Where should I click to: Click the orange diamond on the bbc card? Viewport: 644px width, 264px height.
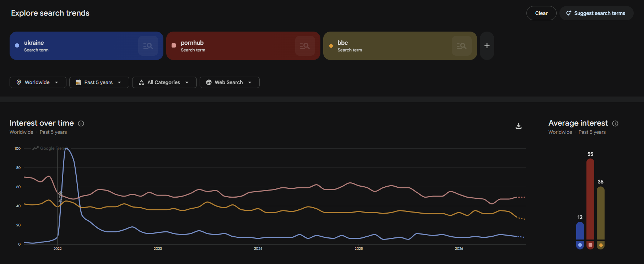tap(331, 45)
